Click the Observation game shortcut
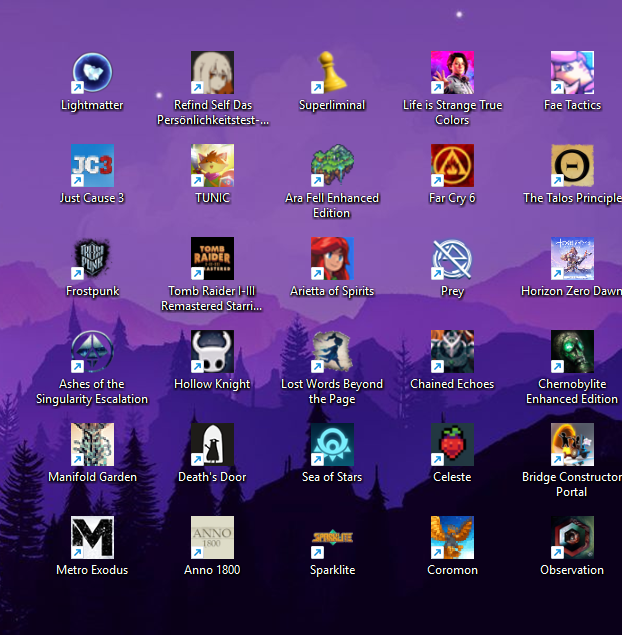Viewport: 622px width, 635px height. [x=572, y=538]
